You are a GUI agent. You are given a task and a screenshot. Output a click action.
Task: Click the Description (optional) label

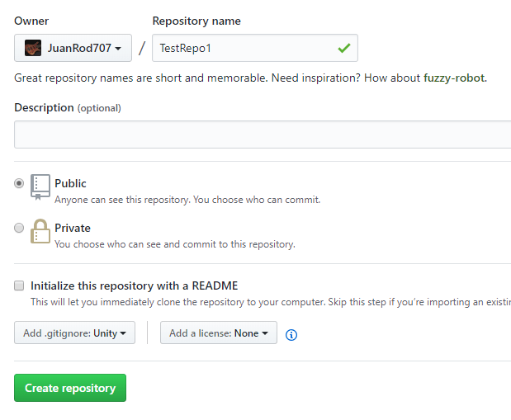pyautogui.click(x=68, y=107)
